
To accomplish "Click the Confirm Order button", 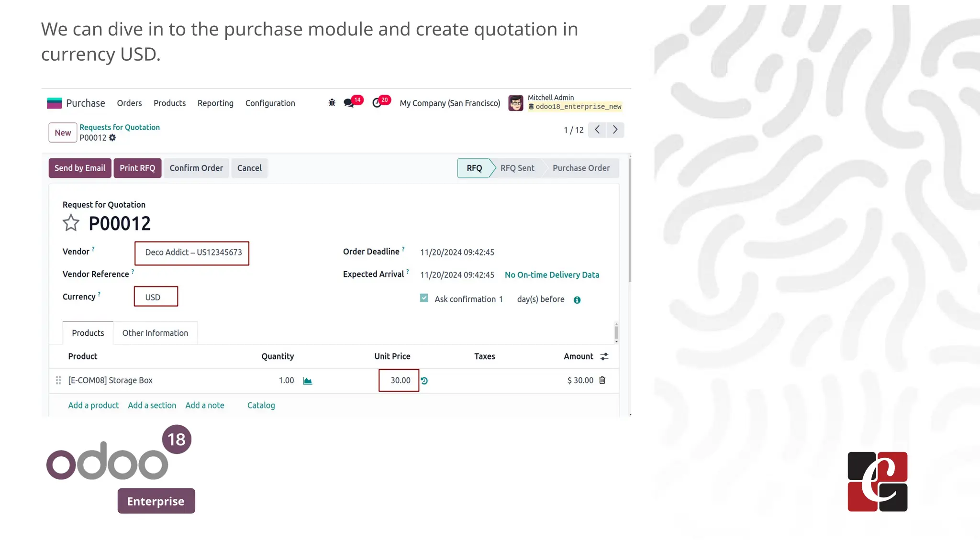I will click(196, 168).
